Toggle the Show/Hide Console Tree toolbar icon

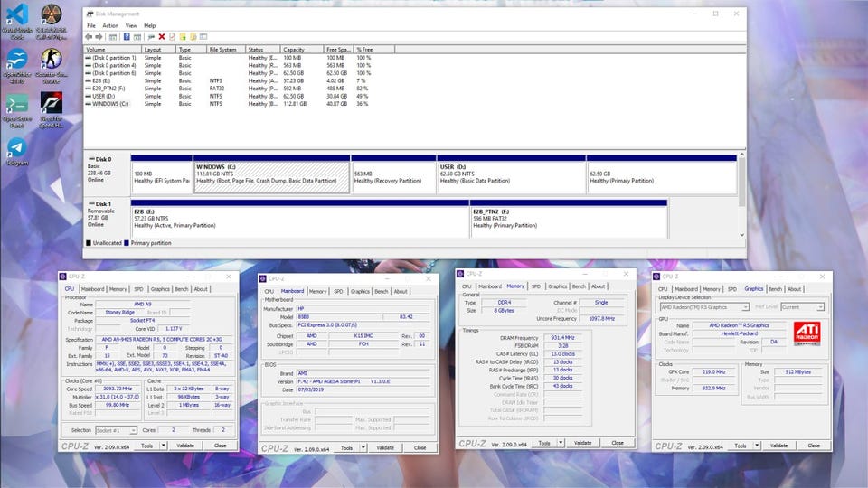tap(113, 37)
